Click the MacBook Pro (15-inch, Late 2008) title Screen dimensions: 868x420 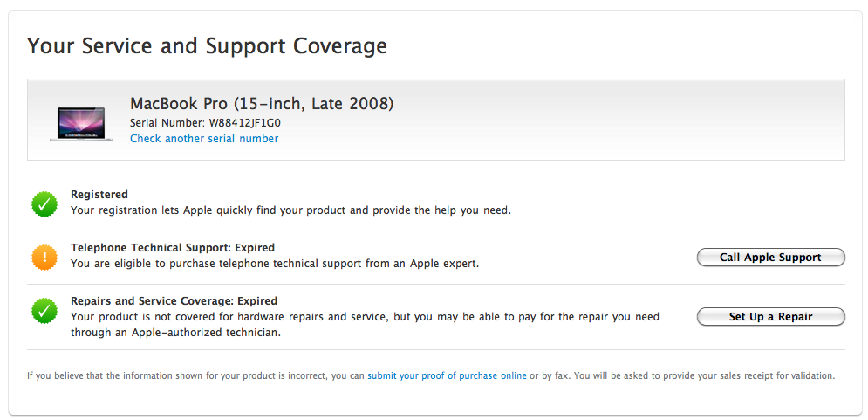click(262, 104)
